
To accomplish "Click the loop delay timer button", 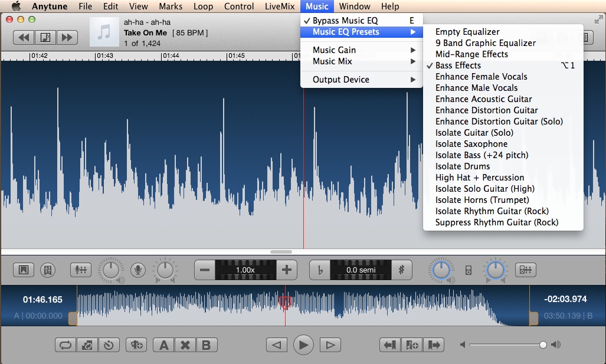I will 109,345.
